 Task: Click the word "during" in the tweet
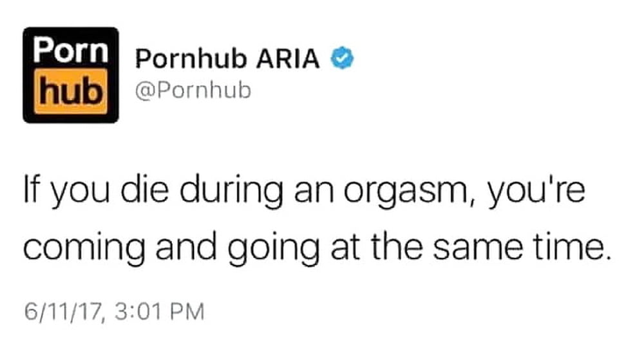[x=231, y=192]
